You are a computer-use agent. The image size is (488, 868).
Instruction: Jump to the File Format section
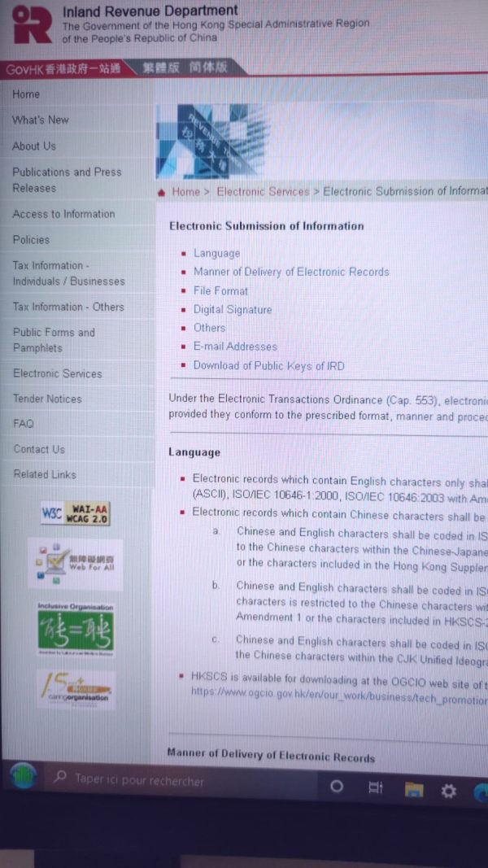click(x=220, y=290)
